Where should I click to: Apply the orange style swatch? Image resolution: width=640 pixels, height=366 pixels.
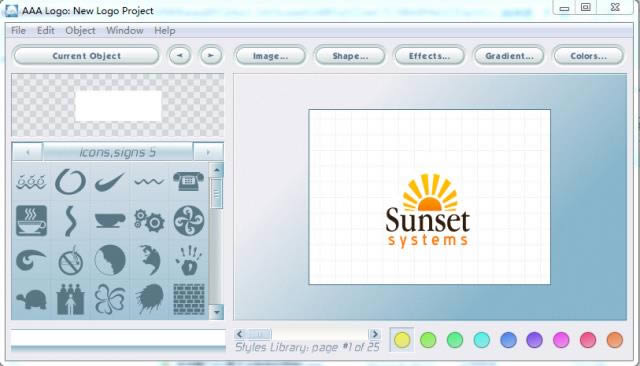pos(615,339)
